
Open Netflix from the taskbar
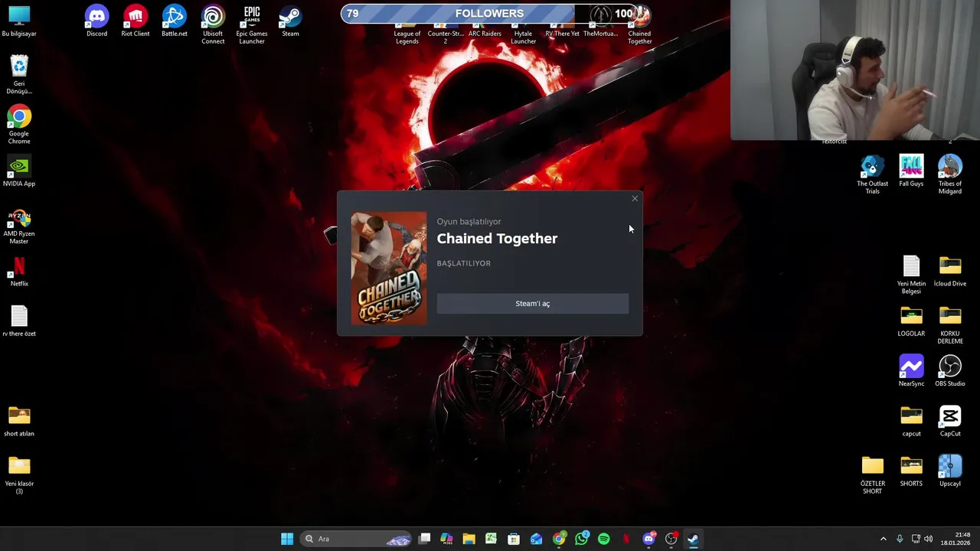pos(626,539)
